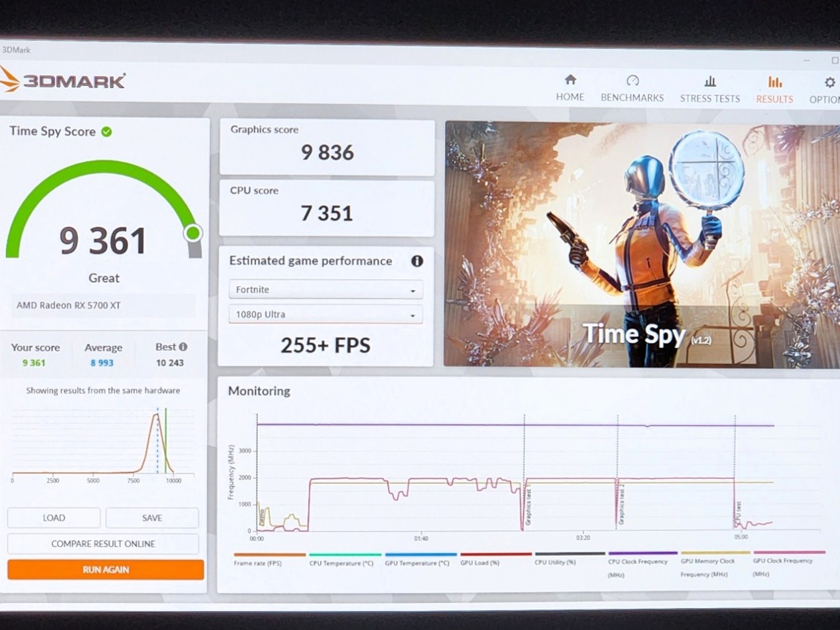Open Benchmarks via the gauge icon
This screenshot has height=630, width=840.
coord(632,80)
